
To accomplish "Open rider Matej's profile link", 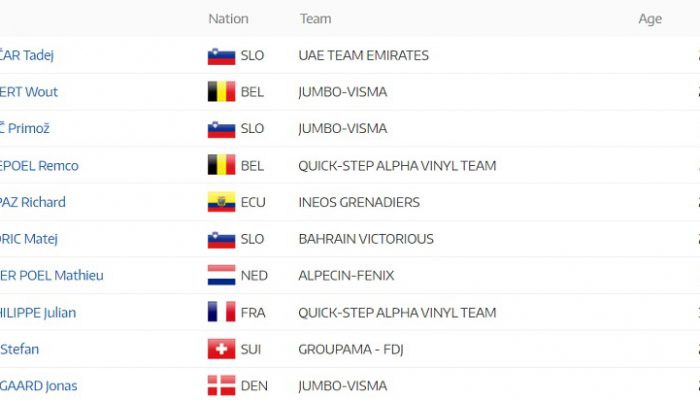I will coord(29,239).
